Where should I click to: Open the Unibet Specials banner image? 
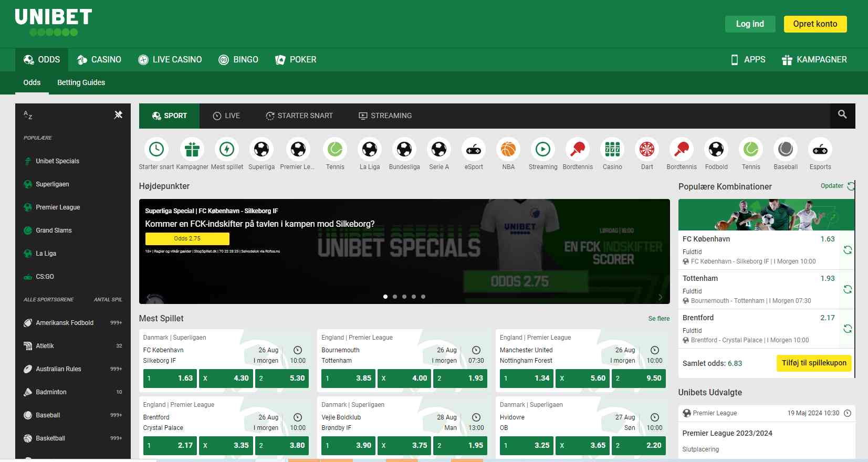[x=404, y=251]
